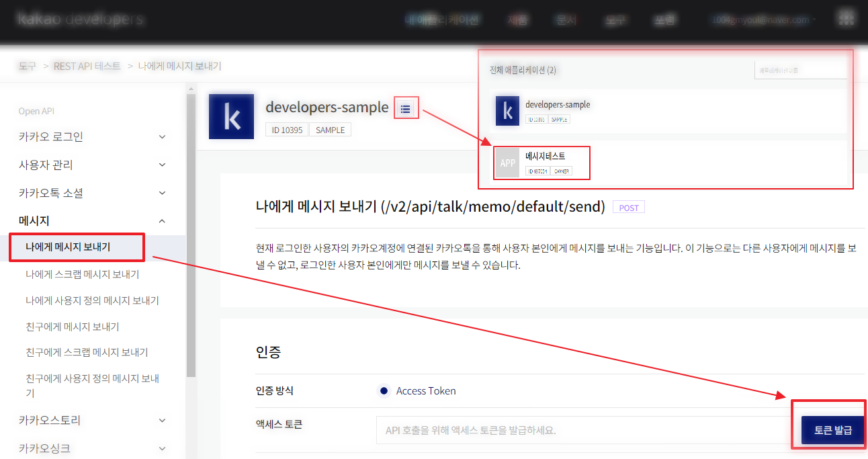The height and width of the screenshot is (459, 868).
Task: Select the Access Token radio button
Action: point(384,390)
